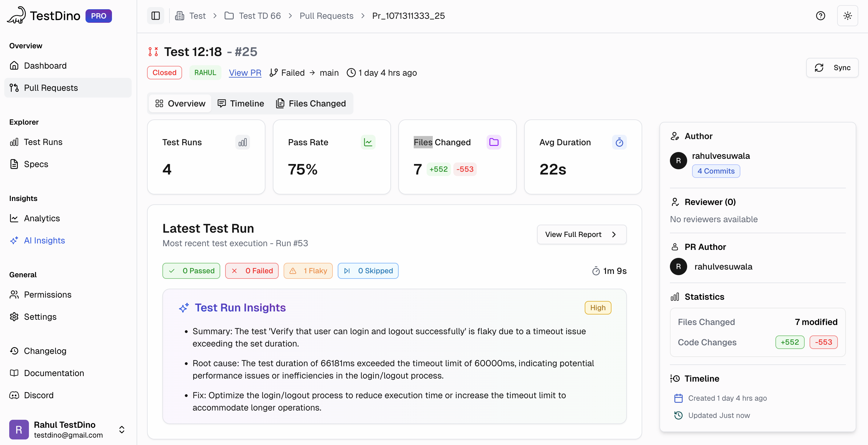Click the Pass Rate chart icon

tap(368, 142)
